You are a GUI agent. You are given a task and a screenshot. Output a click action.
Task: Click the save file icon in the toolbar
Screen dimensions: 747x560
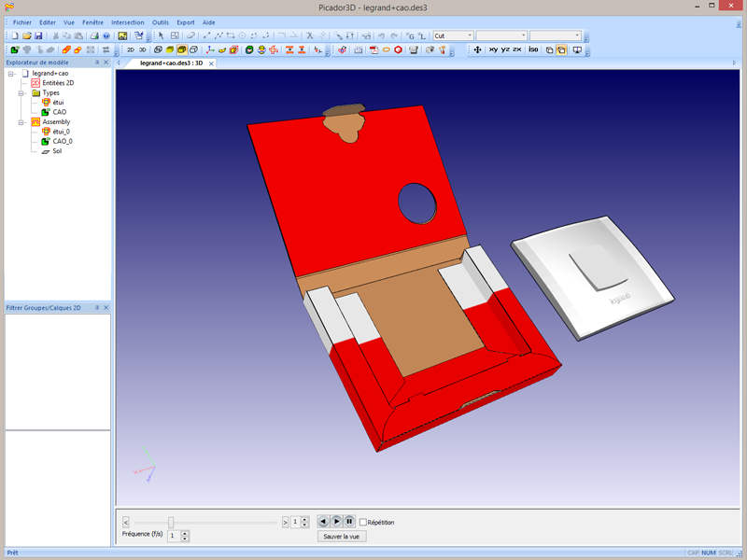point(38,35)
